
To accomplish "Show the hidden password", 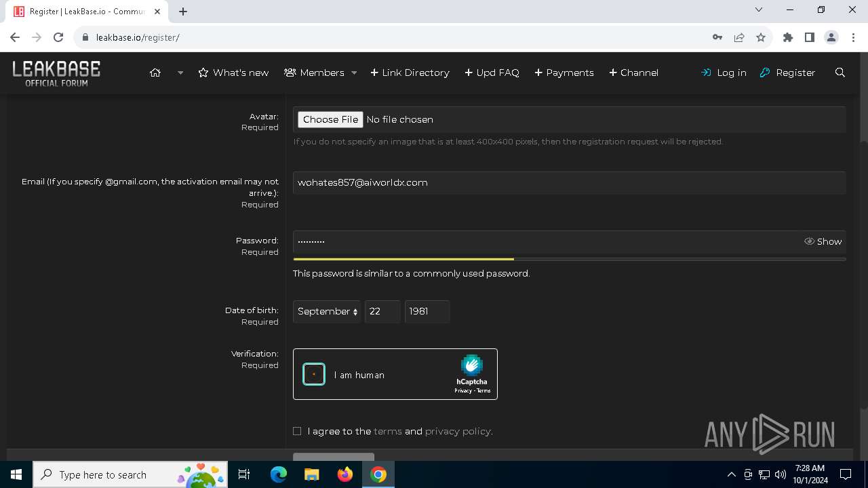I will tap(823, 241).
